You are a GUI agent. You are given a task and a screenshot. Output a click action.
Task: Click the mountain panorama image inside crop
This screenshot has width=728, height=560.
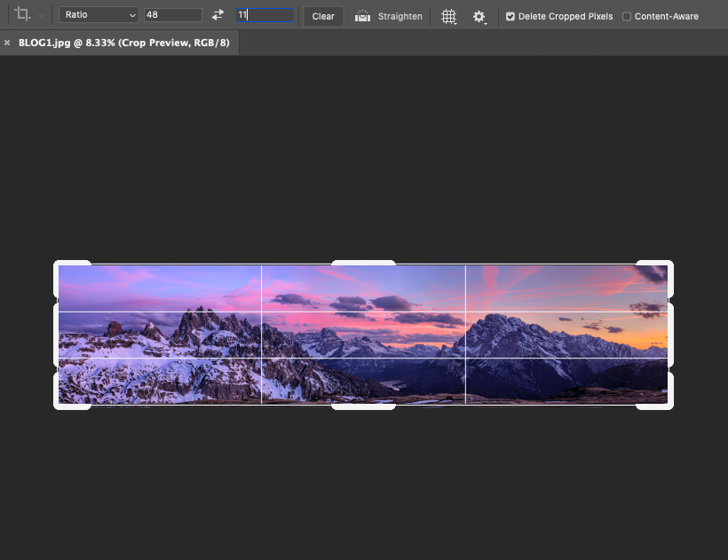pyautogui.click(x=363, y=335)
